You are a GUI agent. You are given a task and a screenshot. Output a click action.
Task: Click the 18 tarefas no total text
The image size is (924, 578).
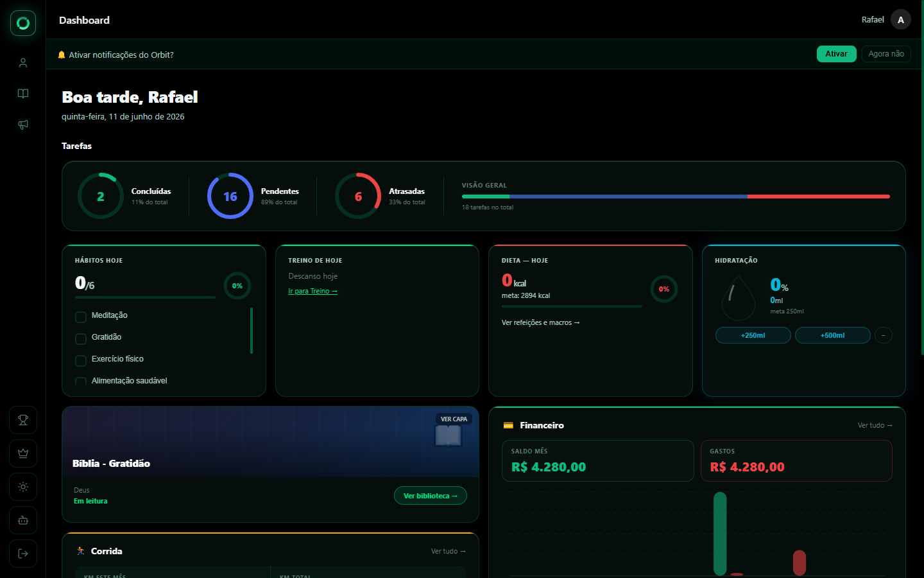point(488,207)
